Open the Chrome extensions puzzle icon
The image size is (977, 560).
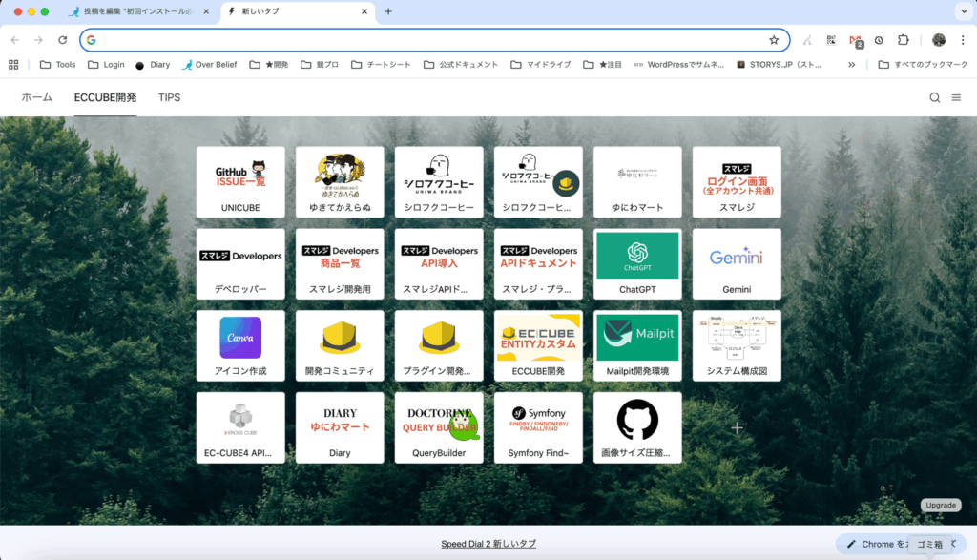(x=903, y=40)
